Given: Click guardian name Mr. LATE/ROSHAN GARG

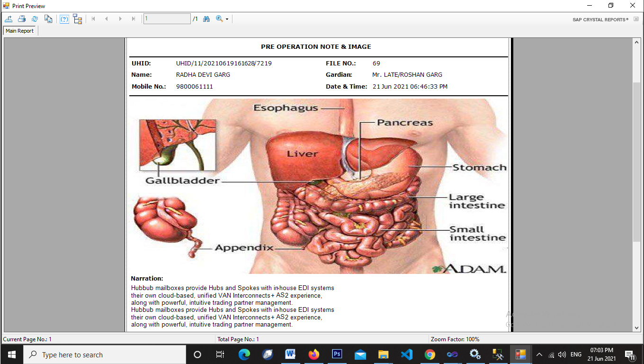Looking at the screenshot, I should pos(407,75).
